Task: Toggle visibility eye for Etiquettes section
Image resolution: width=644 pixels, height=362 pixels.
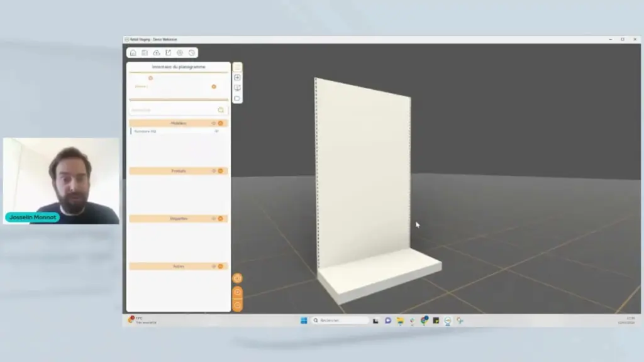Action: (214, 219)
